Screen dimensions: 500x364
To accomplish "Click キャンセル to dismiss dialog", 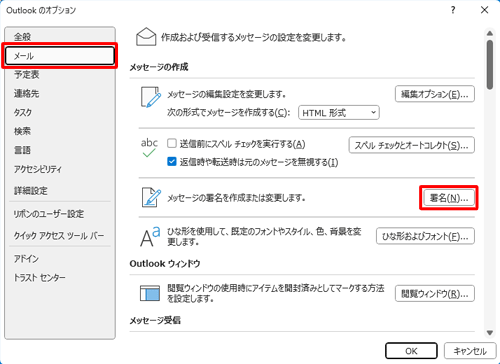I will (x=470, y=351).
